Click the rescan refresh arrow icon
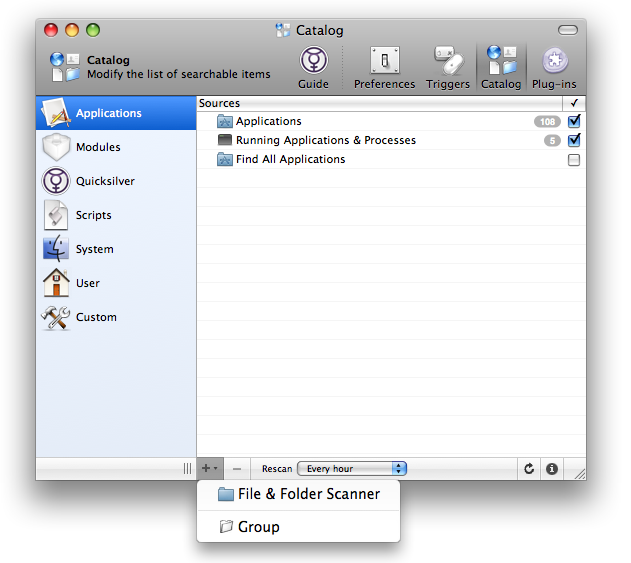The width and height of the screenshot is (631, 563). coord(529,469)
